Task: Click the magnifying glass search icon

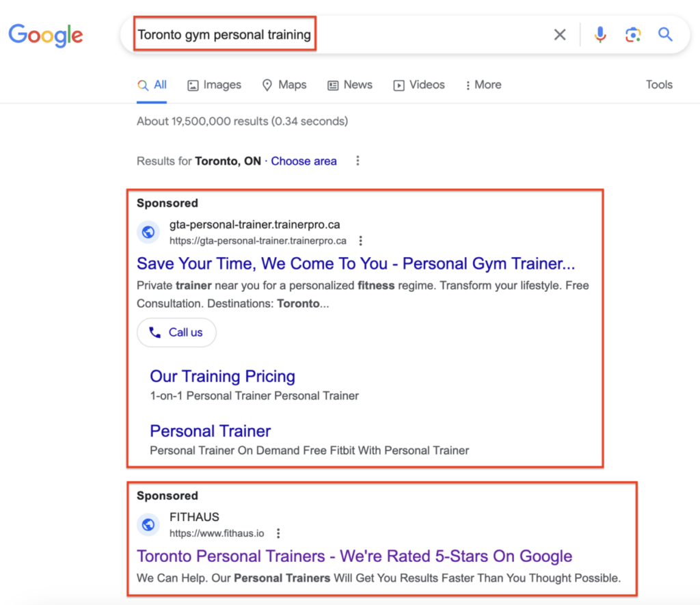Action: click(664, 34)
